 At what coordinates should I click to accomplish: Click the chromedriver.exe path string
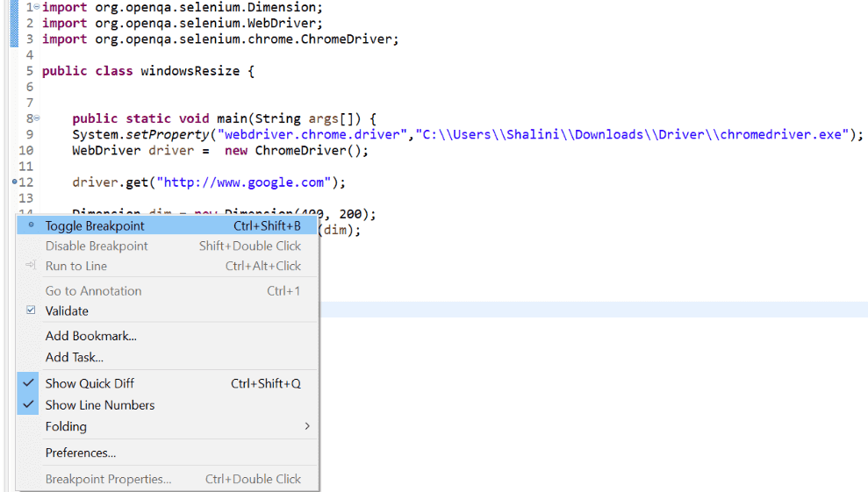click(632, 135)
